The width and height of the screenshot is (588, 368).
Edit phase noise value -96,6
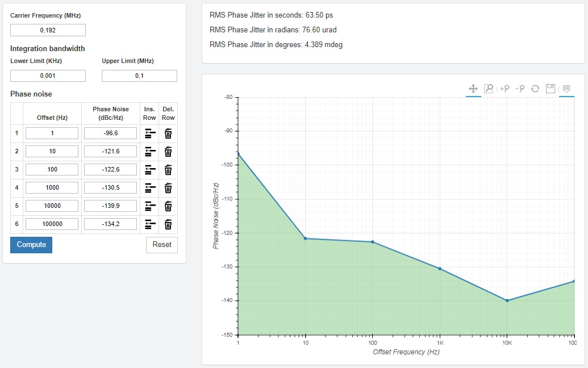pos(111,133)
